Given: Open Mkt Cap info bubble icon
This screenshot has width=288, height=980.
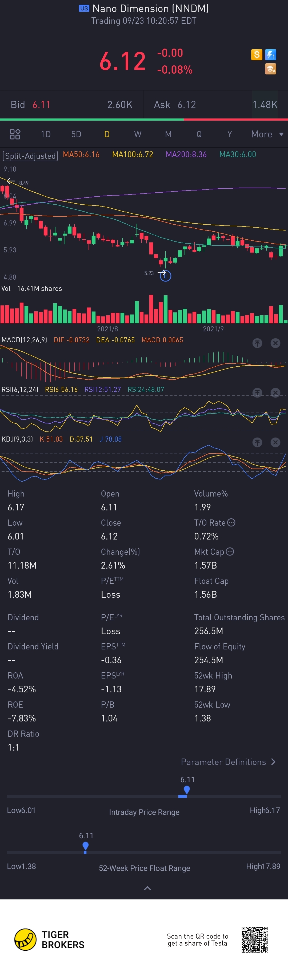Looking at the screenshot, I should tap(230, 551).
